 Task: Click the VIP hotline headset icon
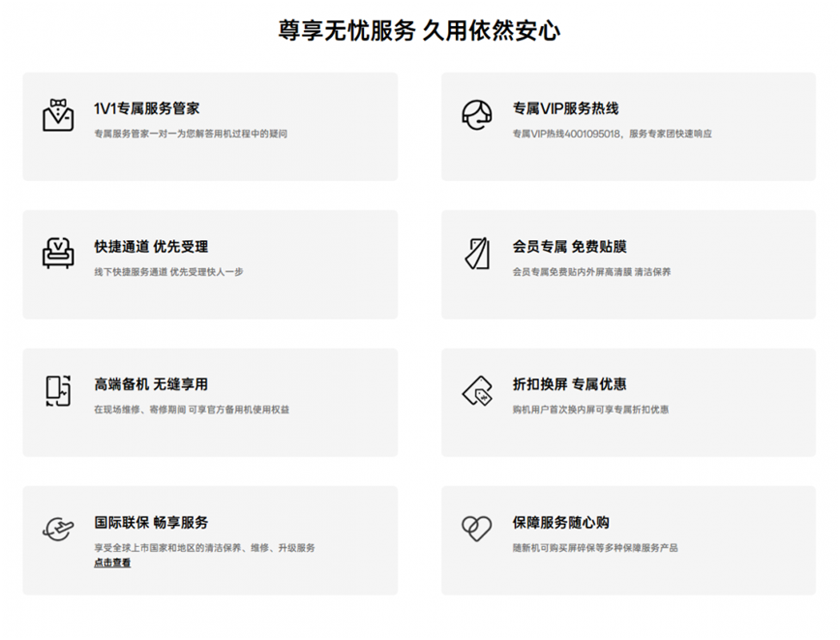click(477, 114)
